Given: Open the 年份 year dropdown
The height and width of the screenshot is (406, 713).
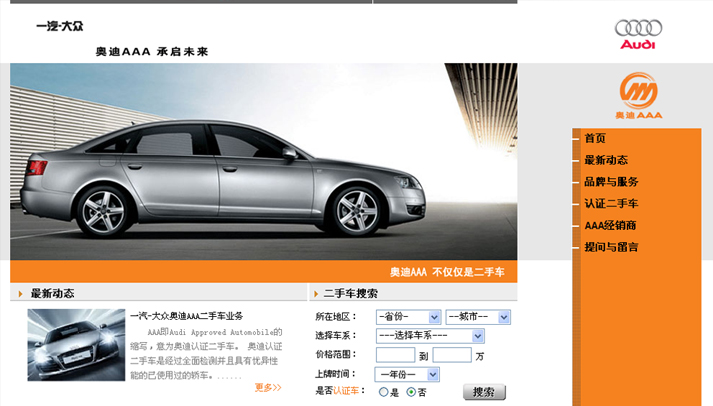Looking at the screenshot, I should [407, 375].
